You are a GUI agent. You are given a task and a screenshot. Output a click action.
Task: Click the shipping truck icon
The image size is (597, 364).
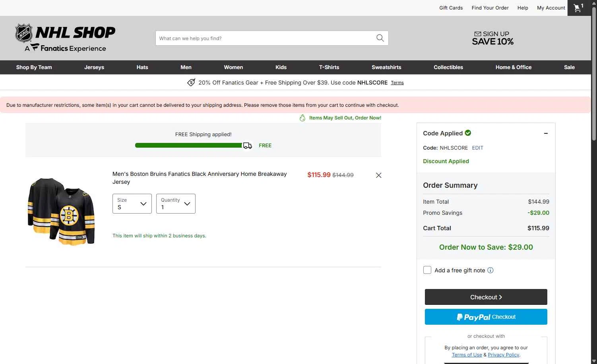tap(247, 146)
